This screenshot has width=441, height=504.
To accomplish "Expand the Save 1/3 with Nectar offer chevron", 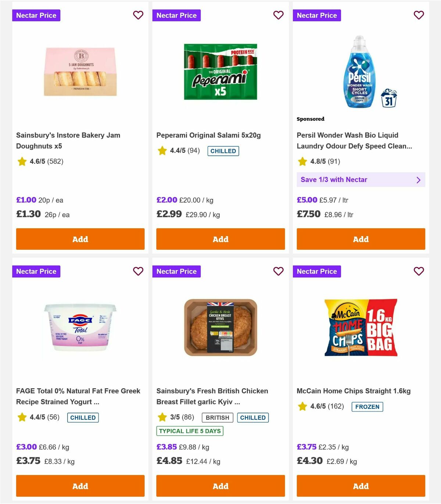I will pyautogui.click(x=418, y=180).
